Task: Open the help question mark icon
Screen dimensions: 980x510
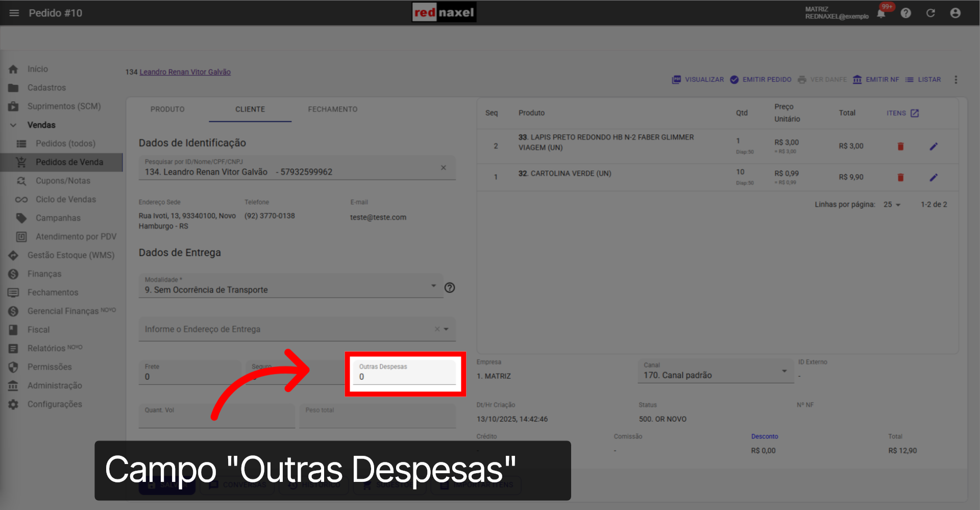Action: point(905,13)
